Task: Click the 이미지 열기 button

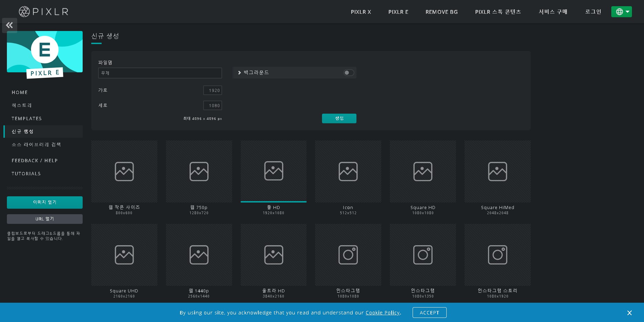Action: pos(45,202)
